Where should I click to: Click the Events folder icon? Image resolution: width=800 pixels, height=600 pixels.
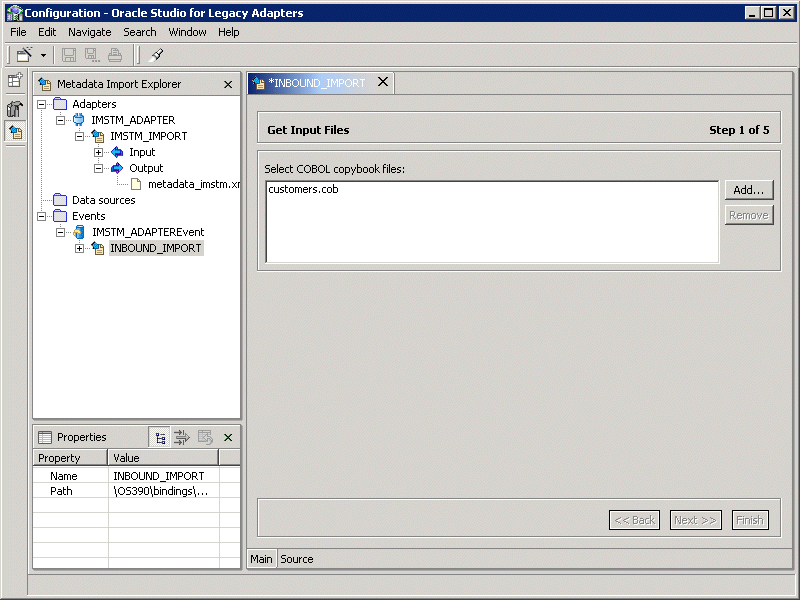point(60,216)
